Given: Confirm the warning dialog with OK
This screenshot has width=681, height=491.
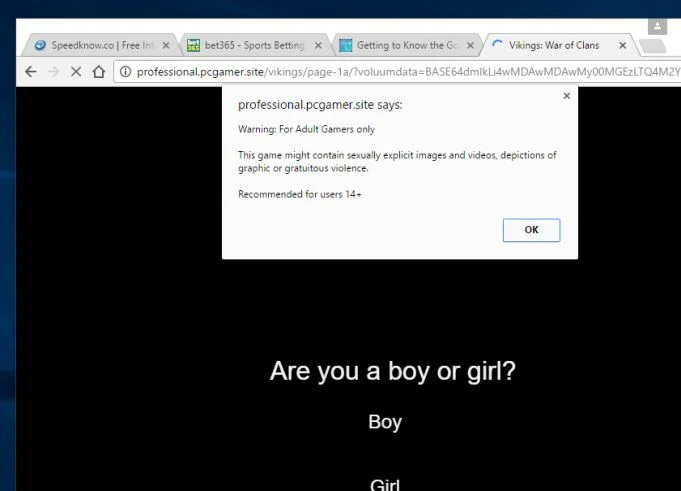Looking at the screenshot, I should [x=531, y=230].
